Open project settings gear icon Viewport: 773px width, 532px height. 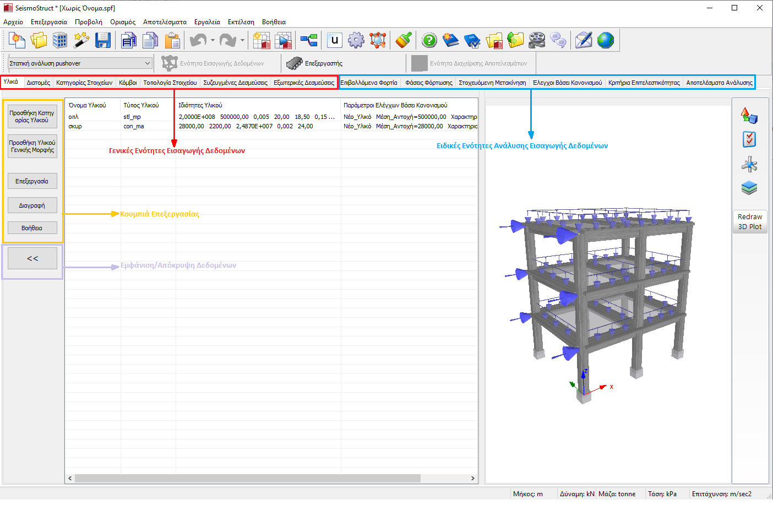(x=356, y=40)
